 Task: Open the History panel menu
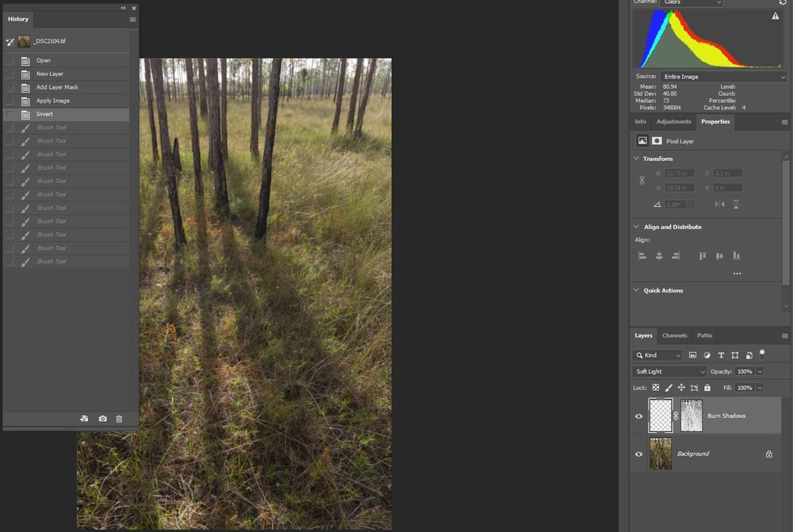[132, 20]
